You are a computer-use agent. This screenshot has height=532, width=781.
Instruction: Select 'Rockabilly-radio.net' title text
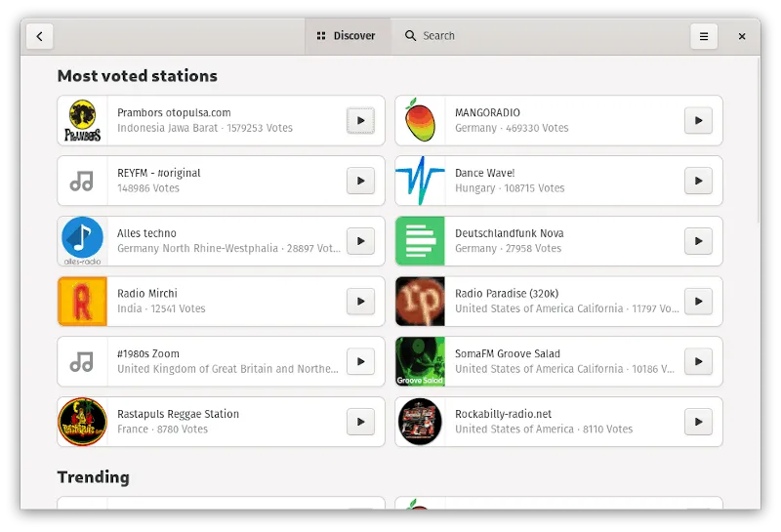[503, 414]
